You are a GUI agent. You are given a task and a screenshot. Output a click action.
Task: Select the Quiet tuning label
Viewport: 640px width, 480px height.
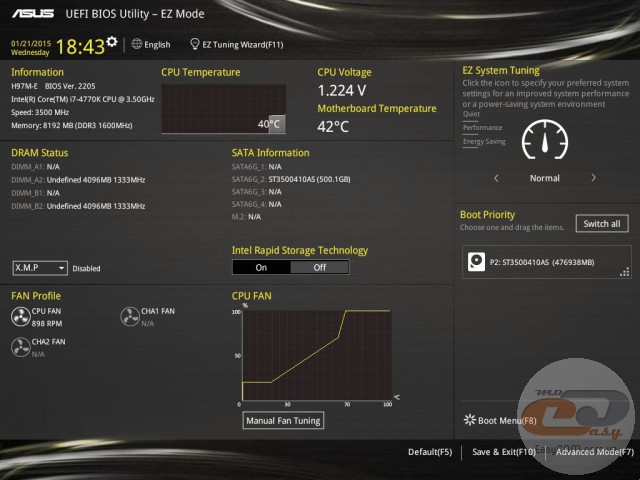tap(471, 114)
